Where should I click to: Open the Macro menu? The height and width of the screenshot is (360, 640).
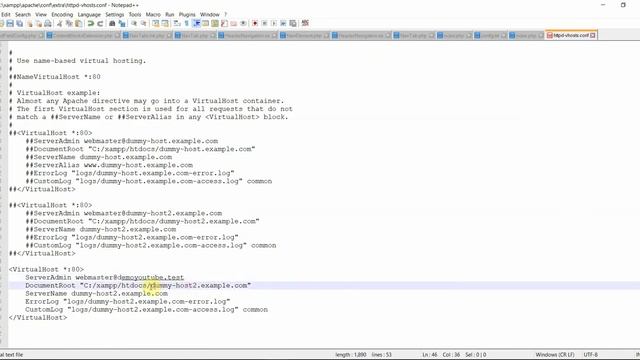tap(153, 14)
